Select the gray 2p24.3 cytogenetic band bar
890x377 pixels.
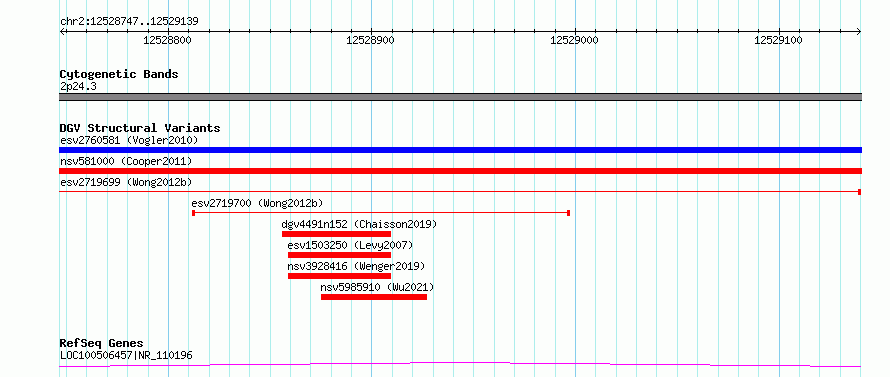point(460,97)
